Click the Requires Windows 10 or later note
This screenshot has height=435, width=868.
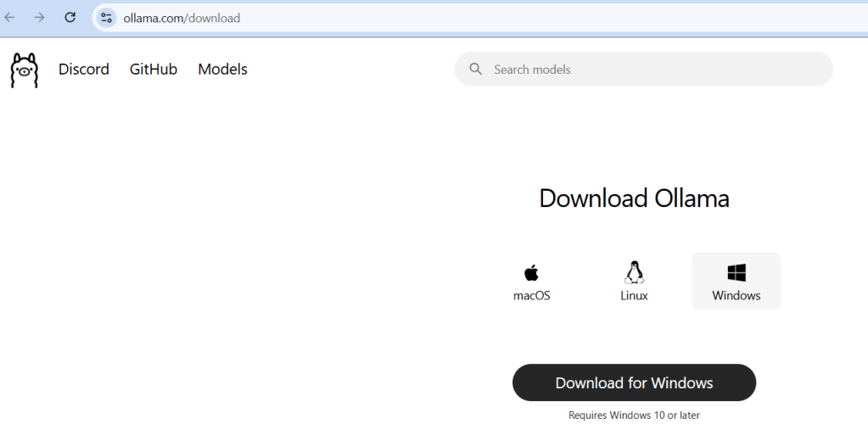point(634,415)
